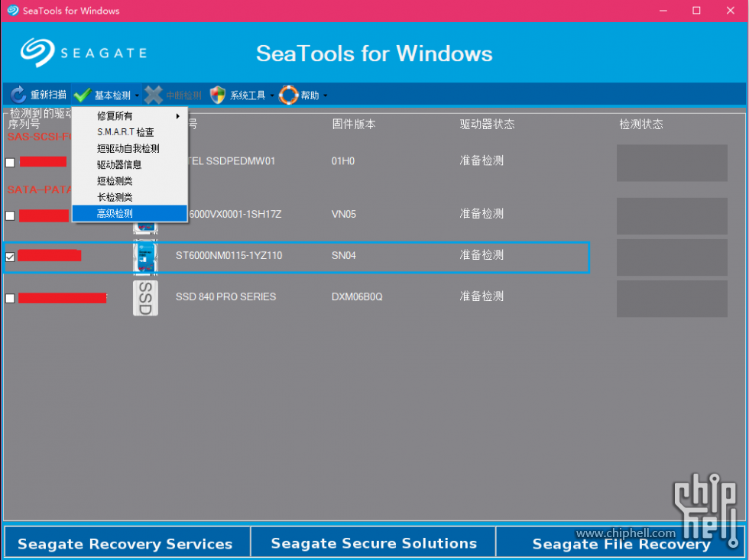Expand the 修复所有 submenu arrow

pos(177,116)
